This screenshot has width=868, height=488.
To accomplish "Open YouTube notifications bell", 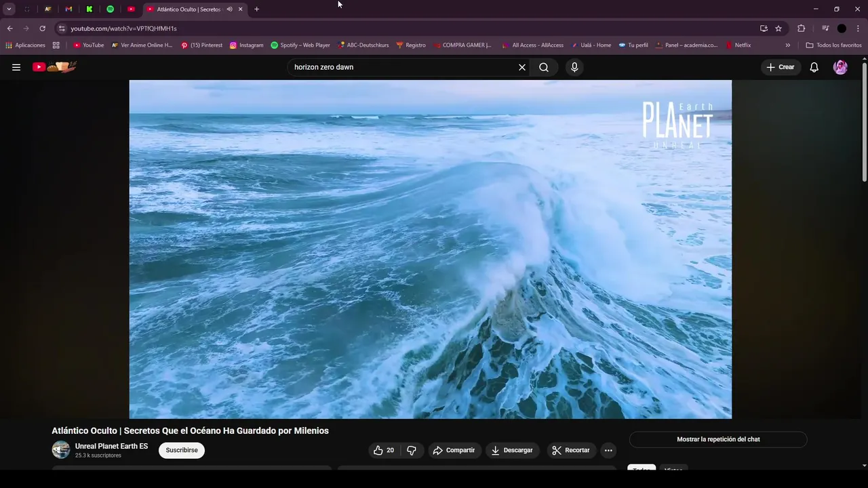I will tap(814, 67).
